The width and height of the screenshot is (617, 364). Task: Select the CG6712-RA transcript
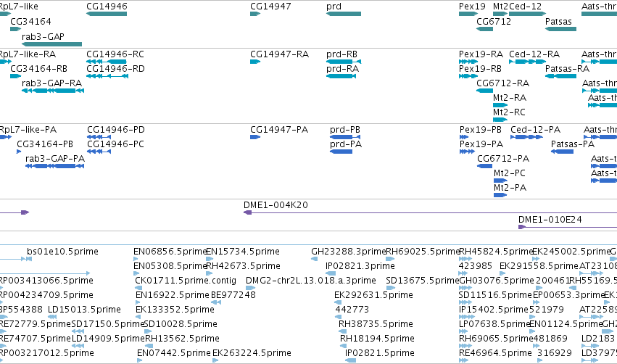pyautogui.click(x=484, y=91)
